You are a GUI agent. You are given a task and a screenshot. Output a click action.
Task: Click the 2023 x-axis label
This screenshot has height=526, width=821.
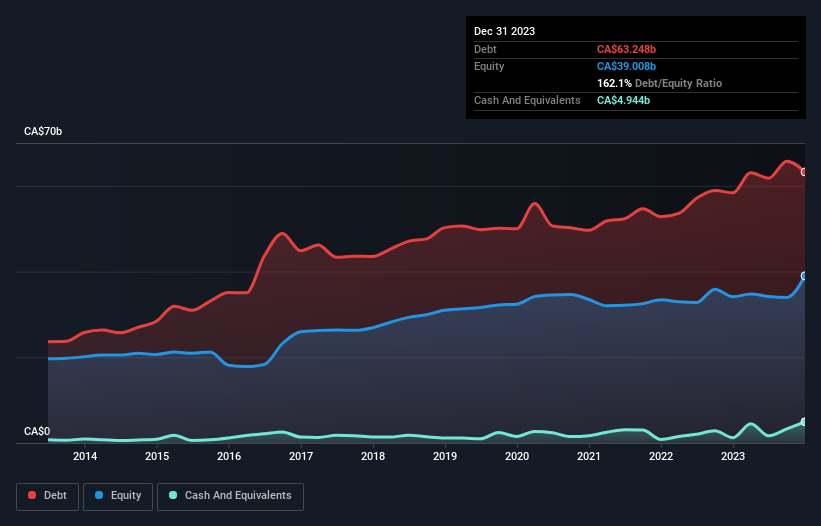click(733, 456)
